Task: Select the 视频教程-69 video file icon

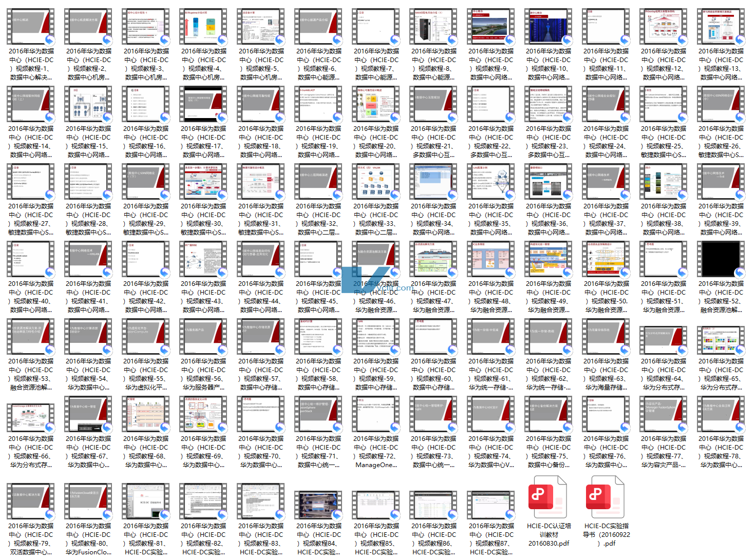Action: tap(203, 414)
